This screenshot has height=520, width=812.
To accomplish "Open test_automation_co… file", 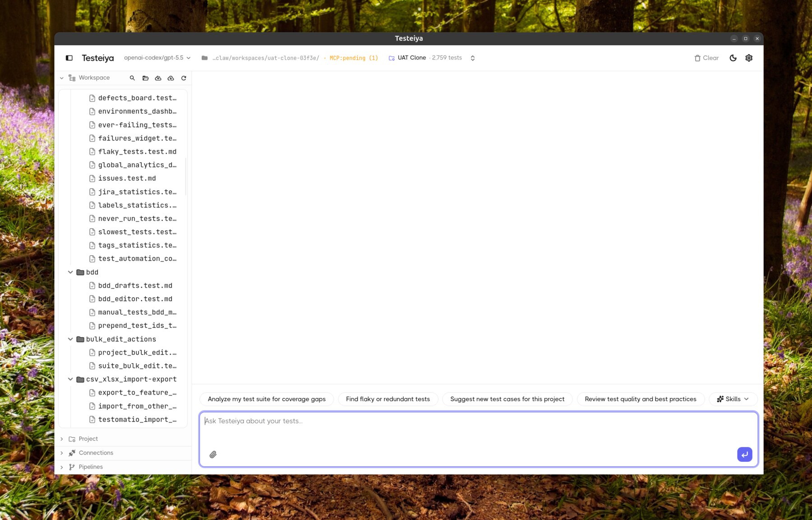I will (x=133, y=258).
